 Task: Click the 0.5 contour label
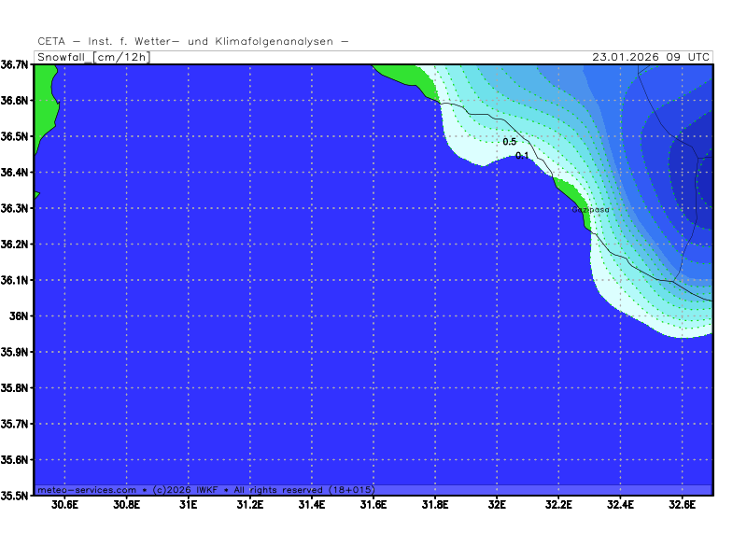click(x=509, y=142)
